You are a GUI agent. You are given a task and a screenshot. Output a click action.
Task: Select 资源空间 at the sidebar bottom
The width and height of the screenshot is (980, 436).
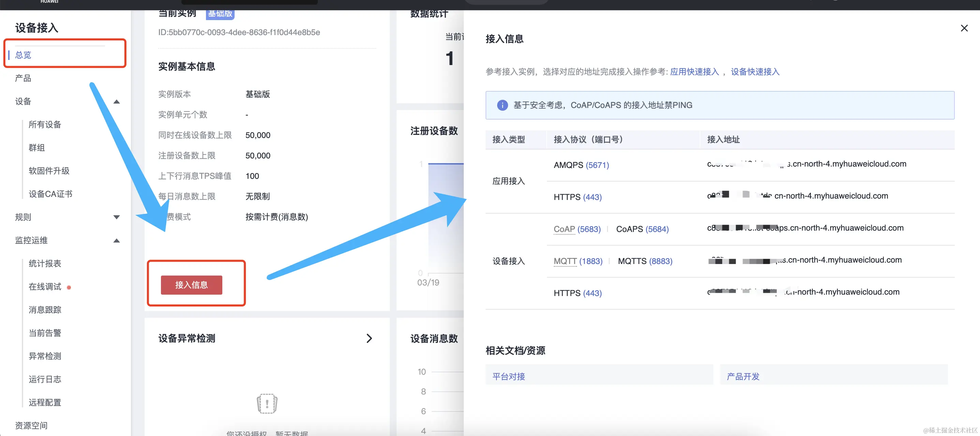click(x=31, y=425)
